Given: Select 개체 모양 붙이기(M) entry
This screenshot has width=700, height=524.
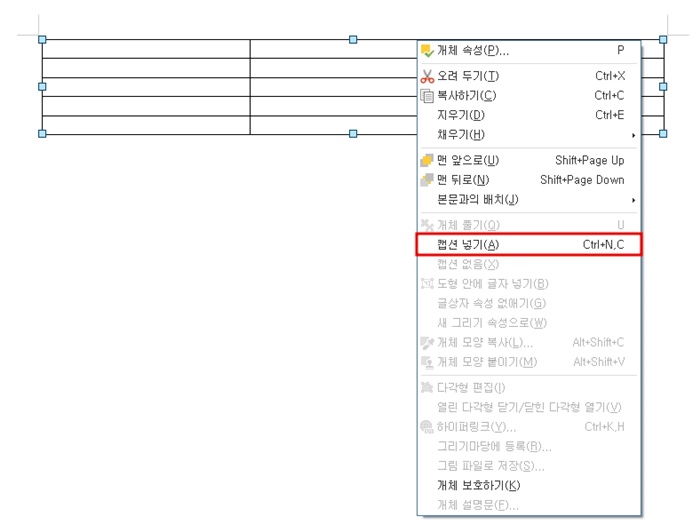Looking at the screenshot, I should [x=529, y=362].
